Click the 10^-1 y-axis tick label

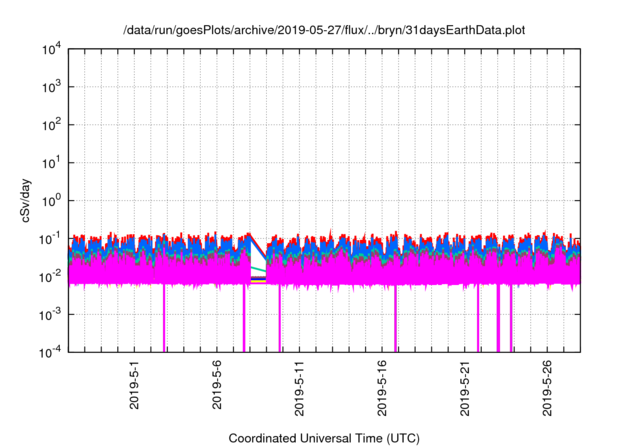pos(50,239)
